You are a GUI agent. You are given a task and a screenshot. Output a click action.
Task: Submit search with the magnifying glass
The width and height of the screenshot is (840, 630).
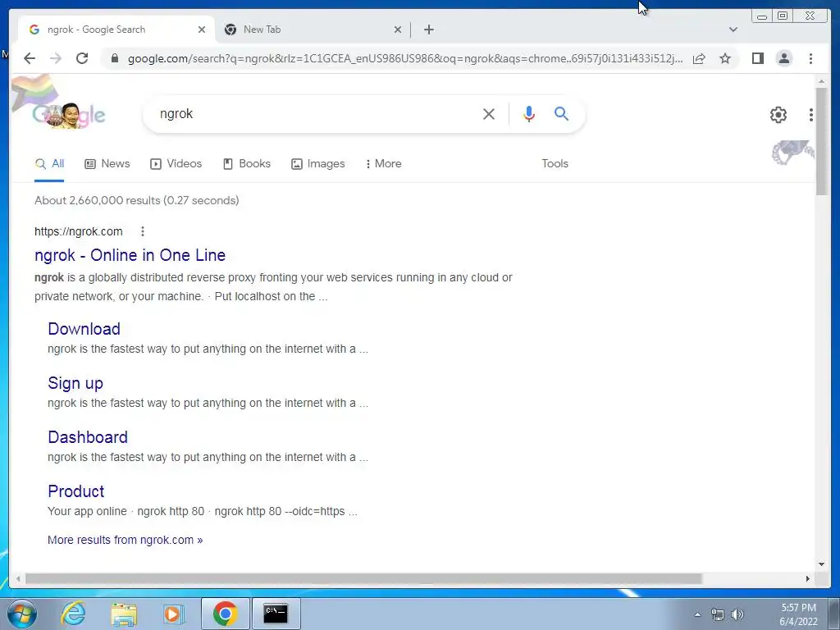pyautogui.click(x=561, y=113)
